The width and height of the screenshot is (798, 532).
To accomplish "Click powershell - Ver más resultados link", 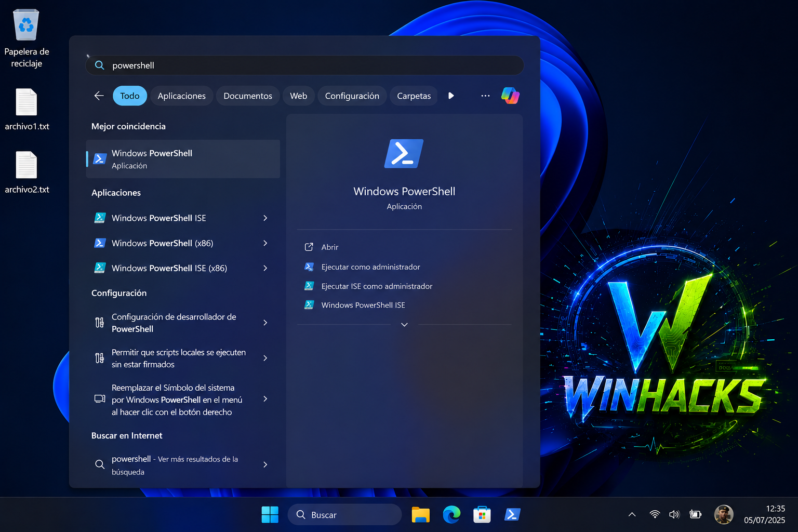I will [175, 465].
